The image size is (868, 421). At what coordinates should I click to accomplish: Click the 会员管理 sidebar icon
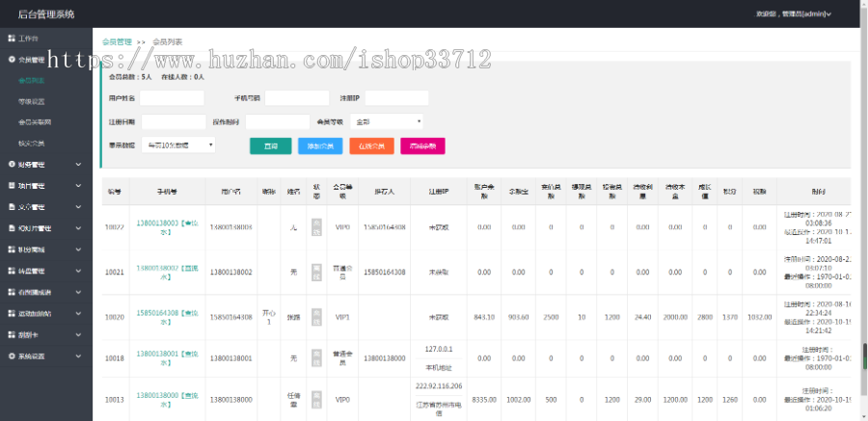[x=12, y=60]
